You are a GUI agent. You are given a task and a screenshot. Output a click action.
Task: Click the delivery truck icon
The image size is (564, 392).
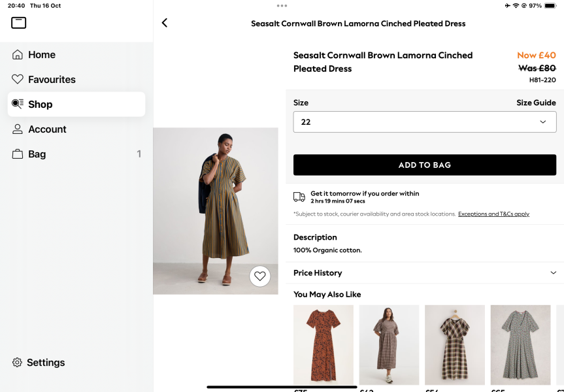click(x=299, y=197)
